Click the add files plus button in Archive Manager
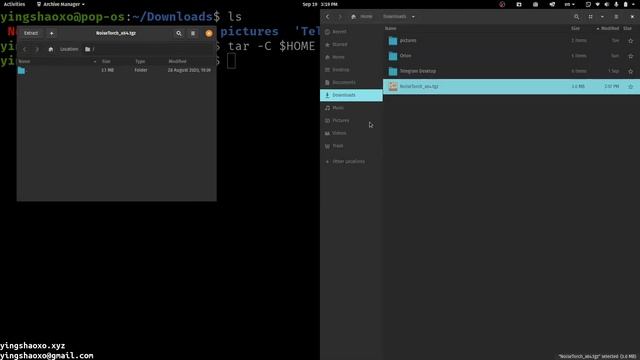The width and height of the screenshot is (640, 360). 51,33
